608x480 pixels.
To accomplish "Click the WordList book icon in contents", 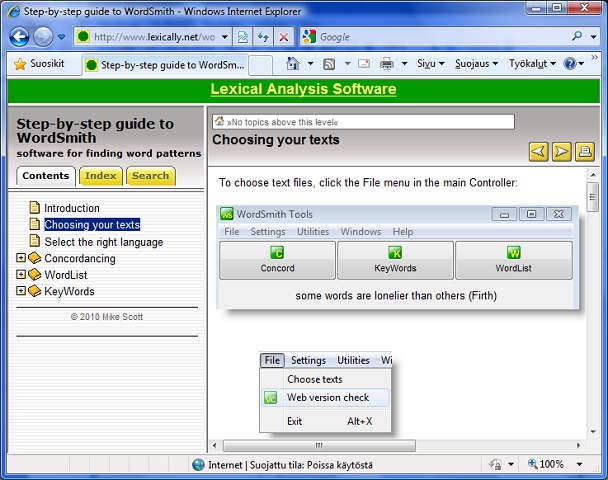I will (x=35, y=275).
